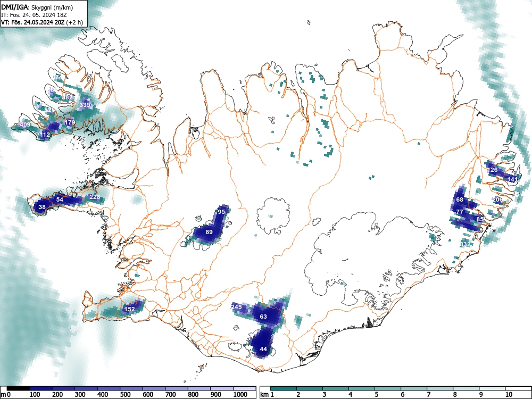Click the 10 label in the km legend

(x=509, y=395)
